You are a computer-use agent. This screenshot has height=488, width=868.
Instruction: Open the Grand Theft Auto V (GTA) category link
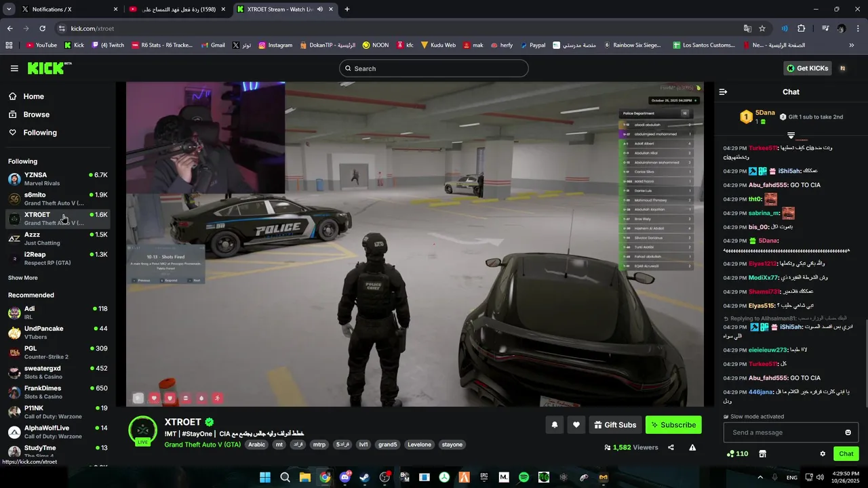202,445
